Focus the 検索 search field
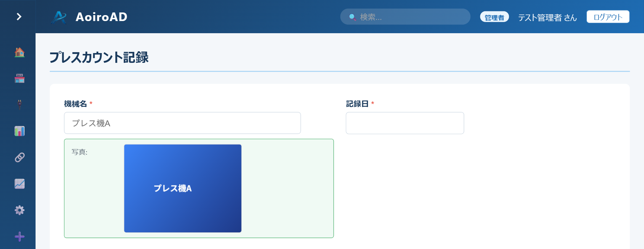Screen dimensions: 644x249 point(405,17)
